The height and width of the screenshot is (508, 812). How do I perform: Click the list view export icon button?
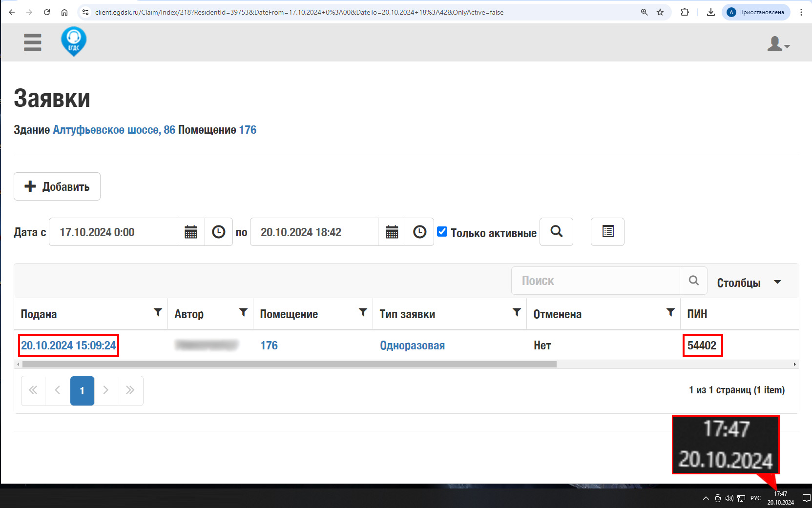pos(607,232)
